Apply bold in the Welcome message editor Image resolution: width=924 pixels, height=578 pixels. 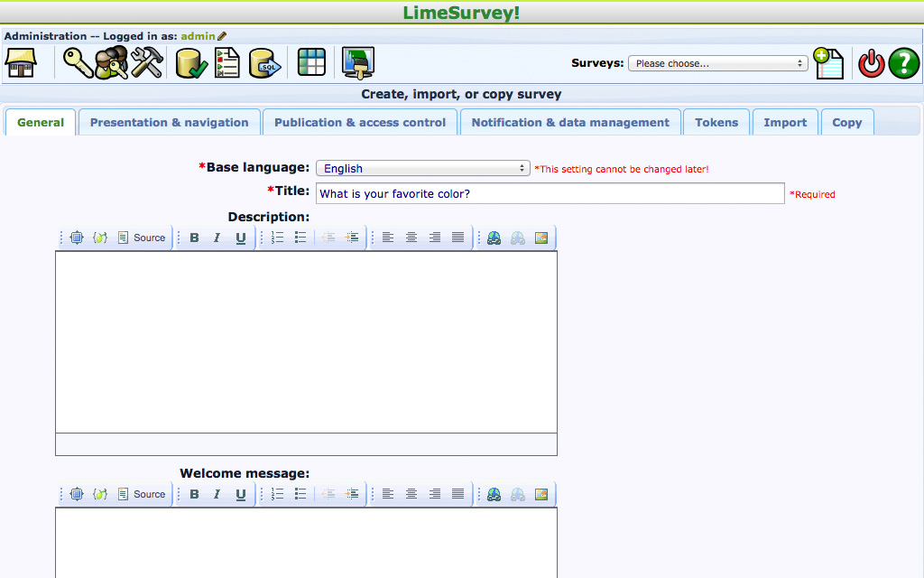[x=195, y=494]
